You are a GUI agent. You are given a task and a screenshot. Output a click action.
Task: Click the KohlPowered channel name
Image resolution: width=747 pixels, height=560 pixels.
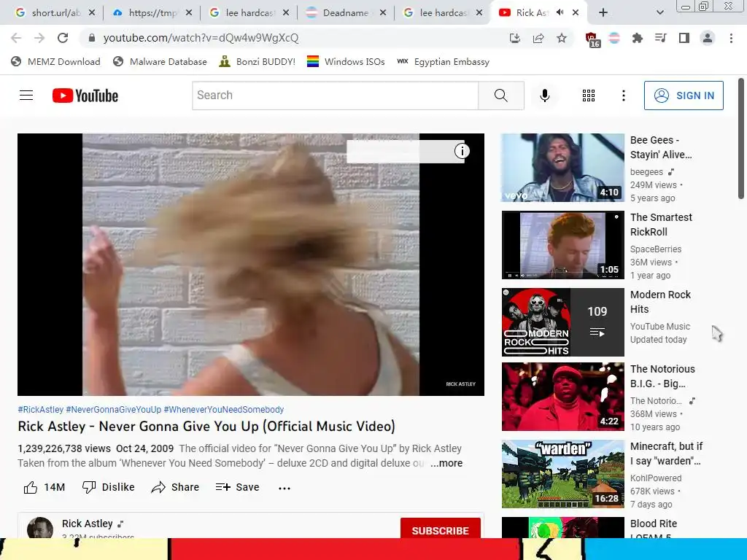tap(656, 478)
